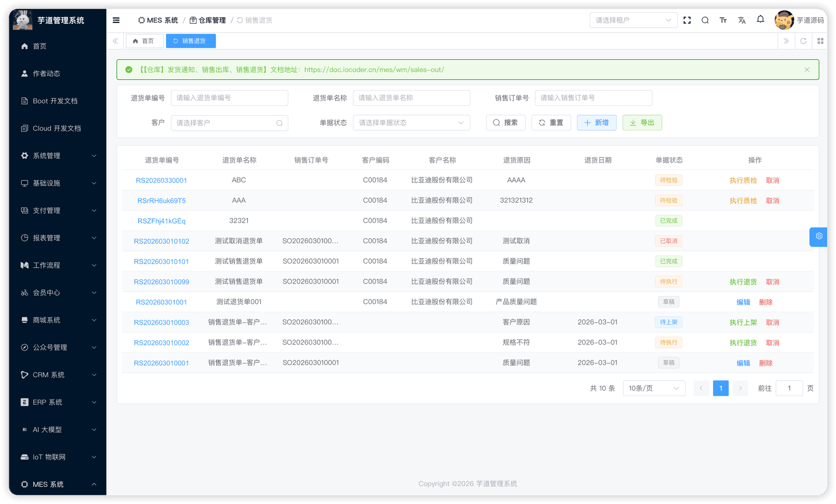Click the 新增 button to add a record
The image size is (836, 504).
pyautogui.click(x=596, y=122)
